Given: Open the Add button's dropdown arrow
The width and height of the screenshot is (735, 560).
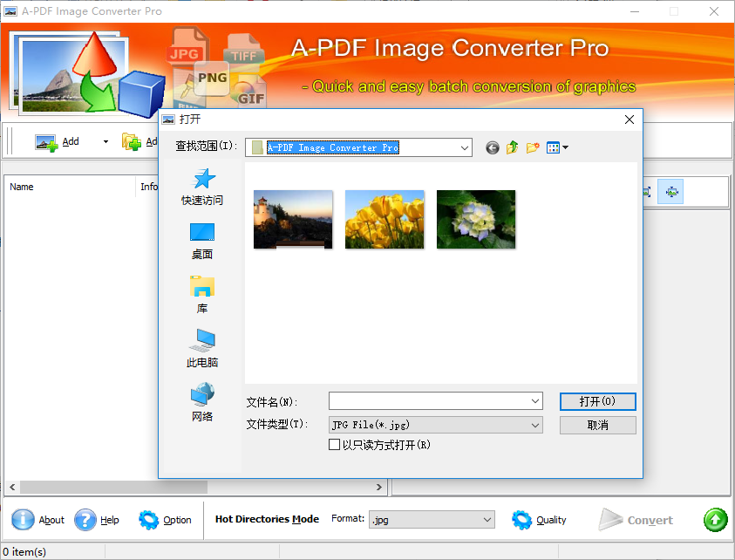Looking at the screenshot, I should (106, 141).
